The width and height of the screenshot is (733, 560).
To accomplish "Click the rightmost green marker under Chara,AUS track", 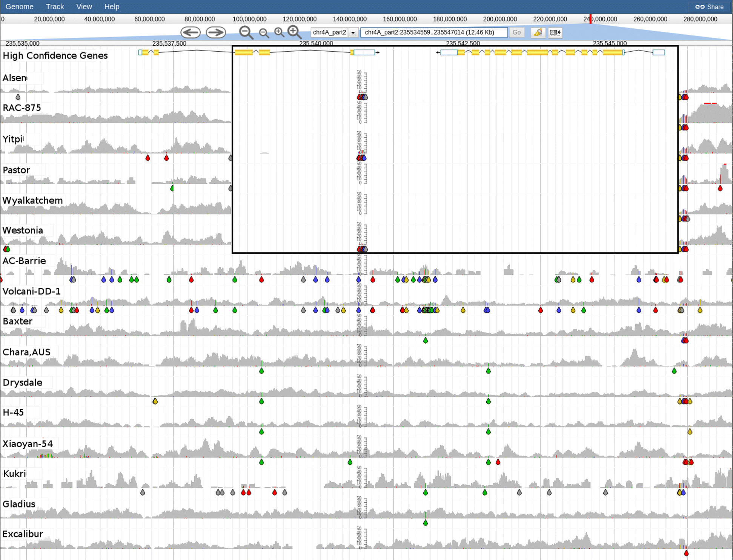I will coord(674,371).
